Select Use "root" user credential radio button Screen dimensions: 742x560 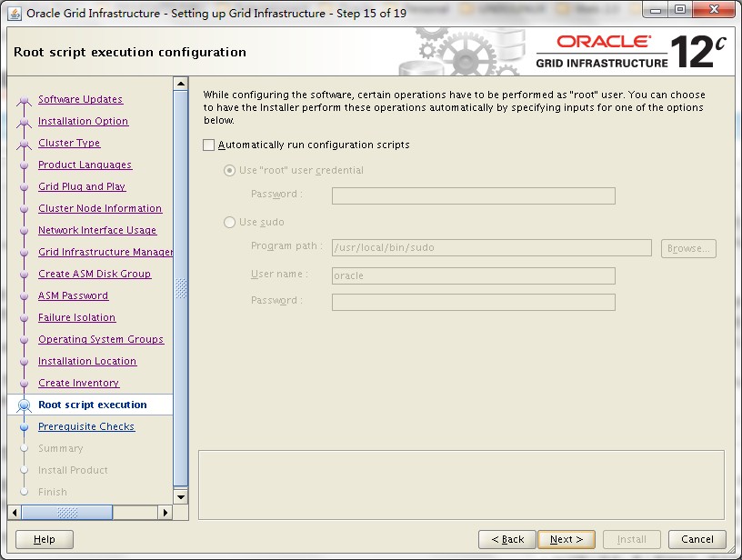click(x=229, y=170)
